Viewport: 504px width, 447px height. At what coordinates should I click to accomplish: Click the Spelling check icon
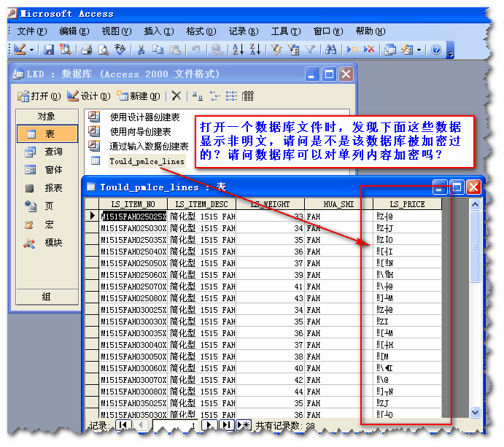[x=120, y=50]
